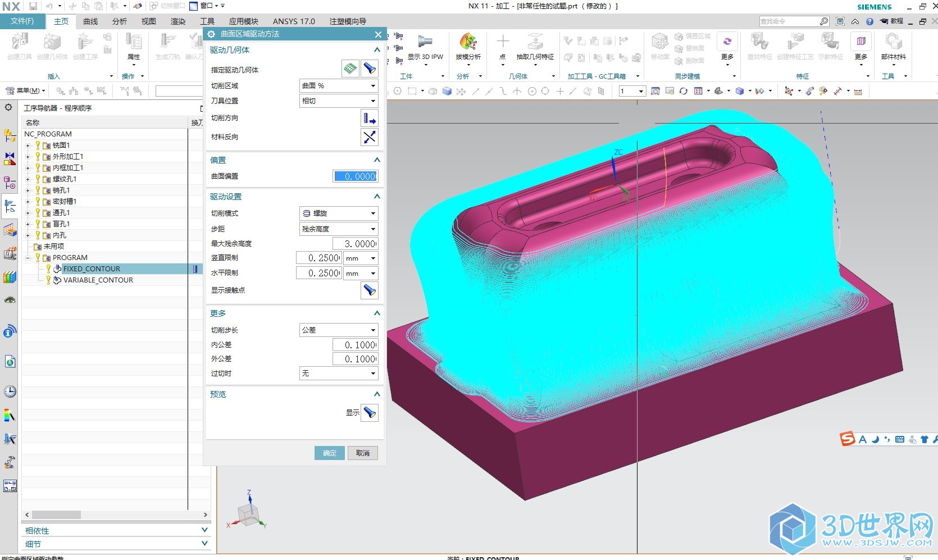
Task: Click the web browser sidebar icon
Action: coord(10,361)
